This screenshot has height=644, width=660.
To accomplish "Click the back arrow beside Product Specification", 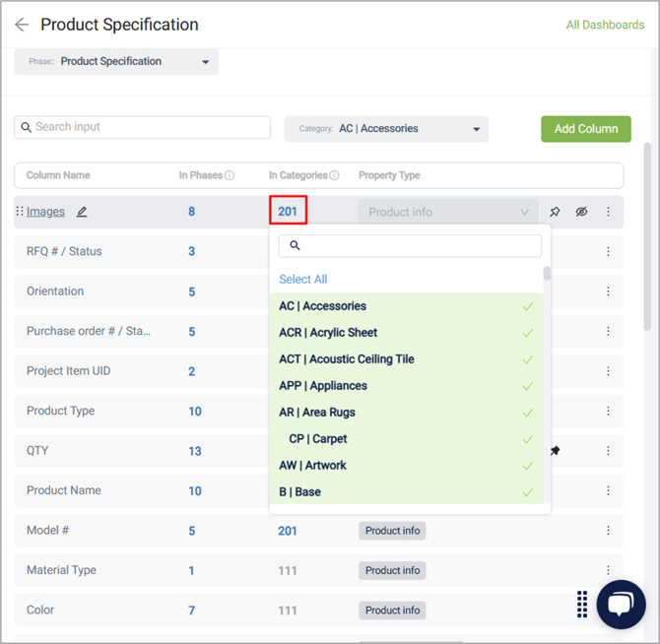I will (22, 25).
